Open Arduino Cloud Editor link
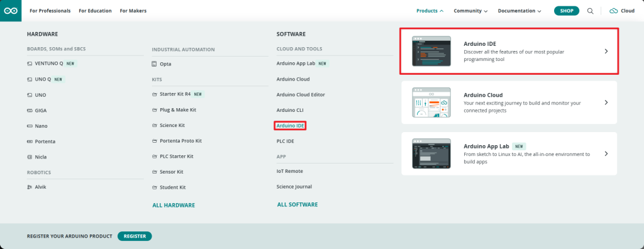Screen dimensions: 644x249 [301, 95]
